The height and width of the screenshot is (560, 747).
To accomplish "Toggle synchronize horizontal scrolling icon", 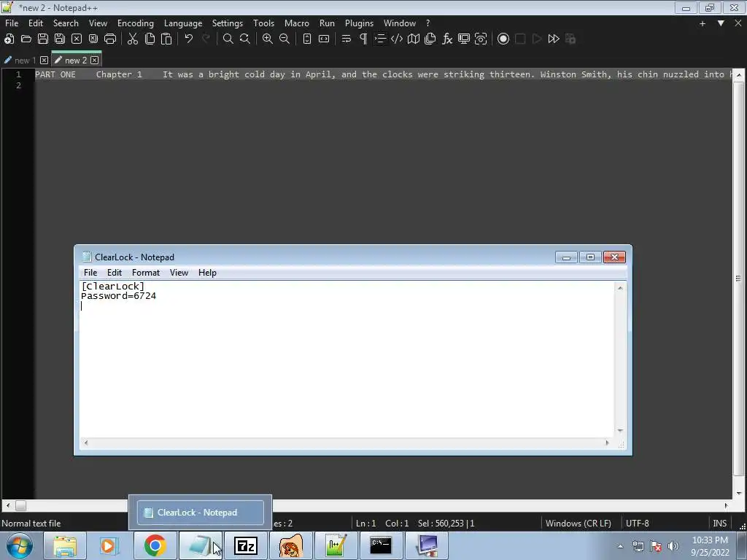I will (x=324, y=39).
